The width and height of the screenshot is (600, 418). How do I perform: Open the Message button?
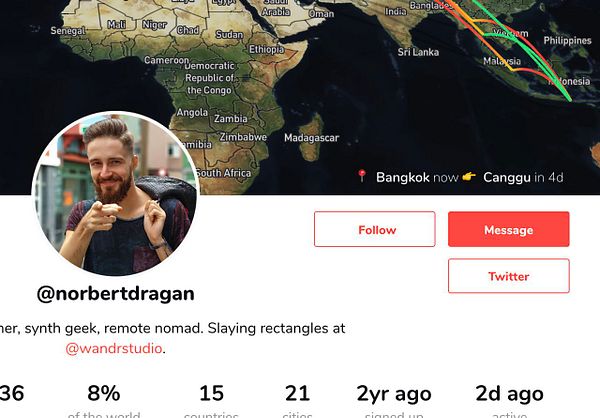pos(509,229)
